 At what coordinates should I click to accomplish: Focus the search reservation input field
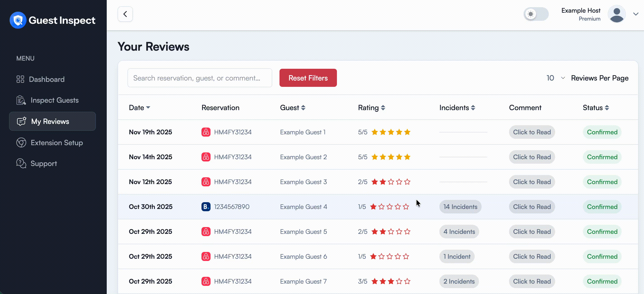click(199, 78)
